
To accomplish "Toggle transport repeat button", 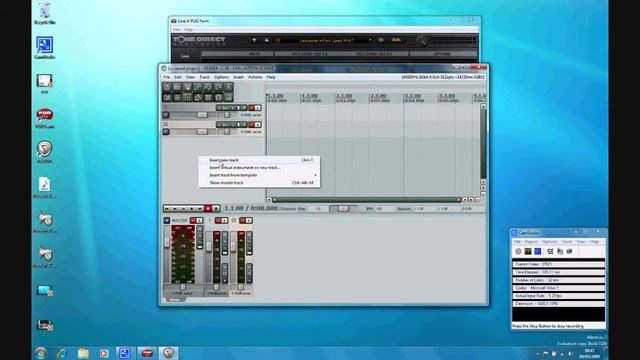I will [x=216, y=209].
